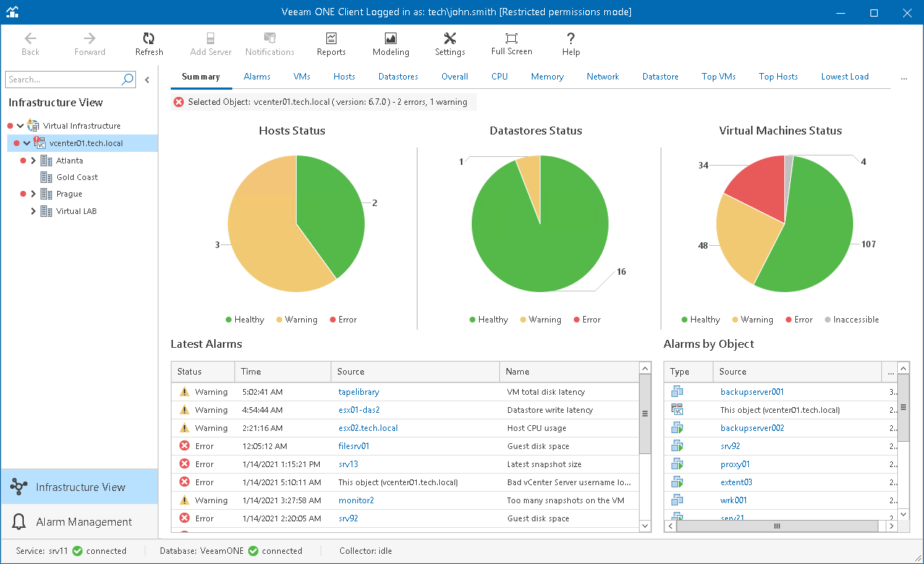Open the Modeling tool icon
The height and width of the screenshot is (564, 924).
click(391, 43)
